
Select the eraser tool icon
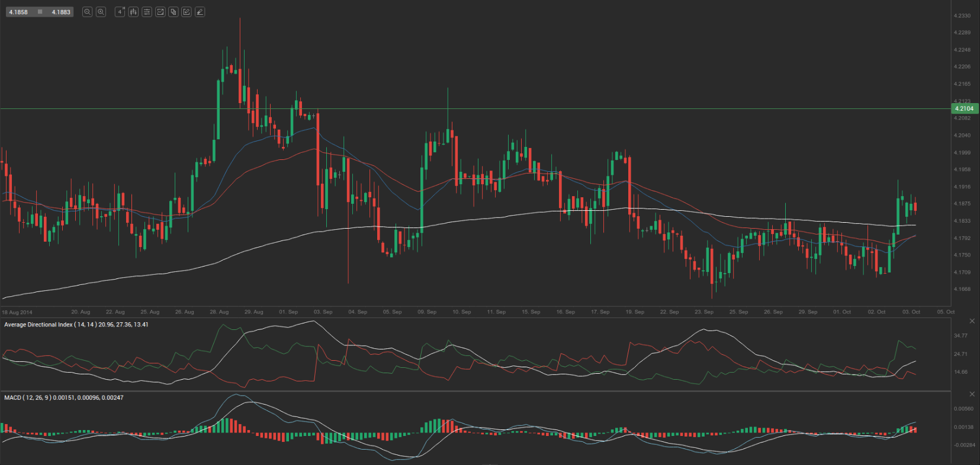pos(200,12)
